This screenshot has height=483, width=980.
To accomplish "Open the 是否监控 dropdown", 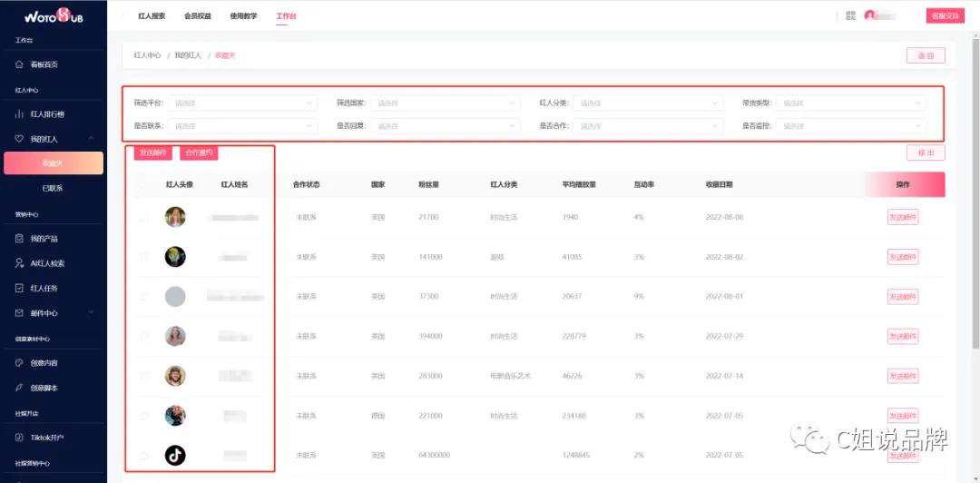I will (850, 126).
